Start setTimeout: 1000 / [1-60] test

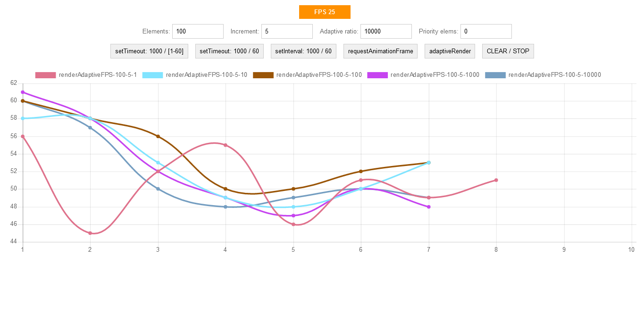coord(149,51)
